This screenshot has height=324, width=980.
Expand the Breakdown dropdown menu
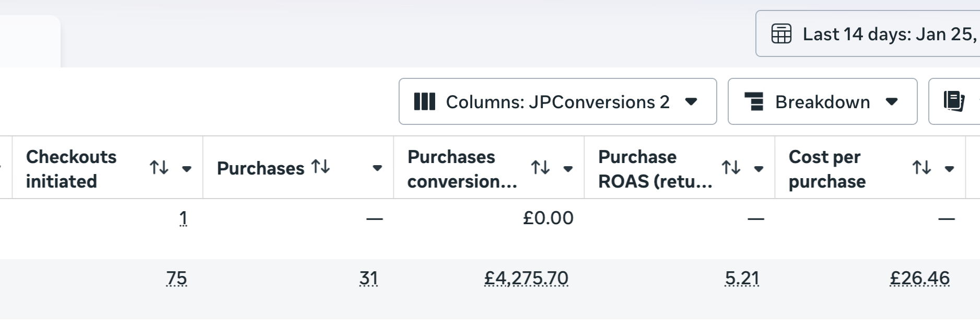coord(892,101)
